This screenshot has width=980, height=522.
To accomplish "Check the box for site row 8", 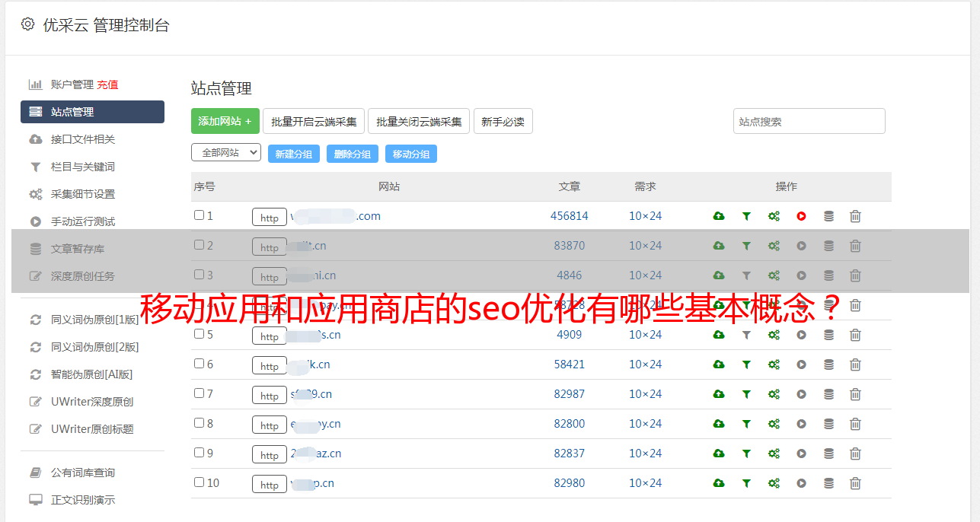I will point(199,423).
